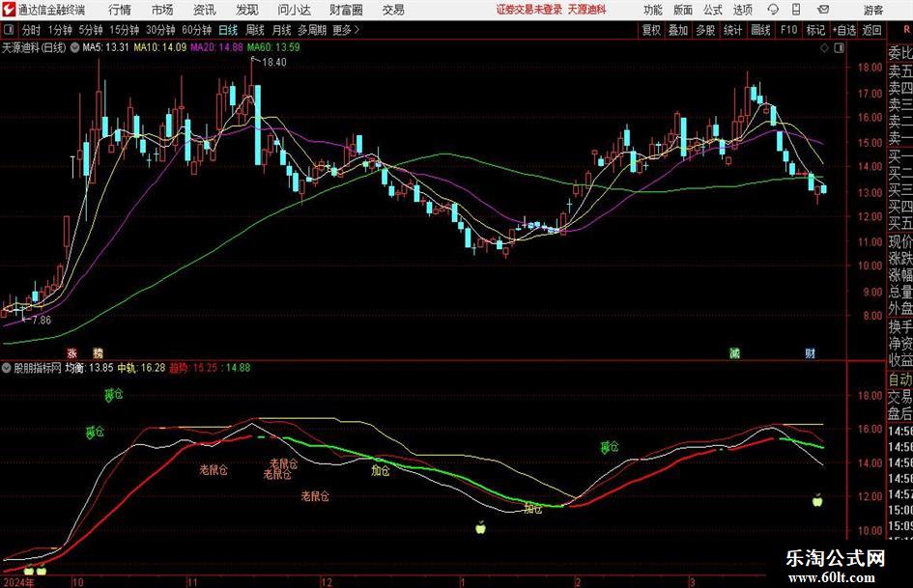
Task: Click the 统计 button
Action: coord(732,30)
